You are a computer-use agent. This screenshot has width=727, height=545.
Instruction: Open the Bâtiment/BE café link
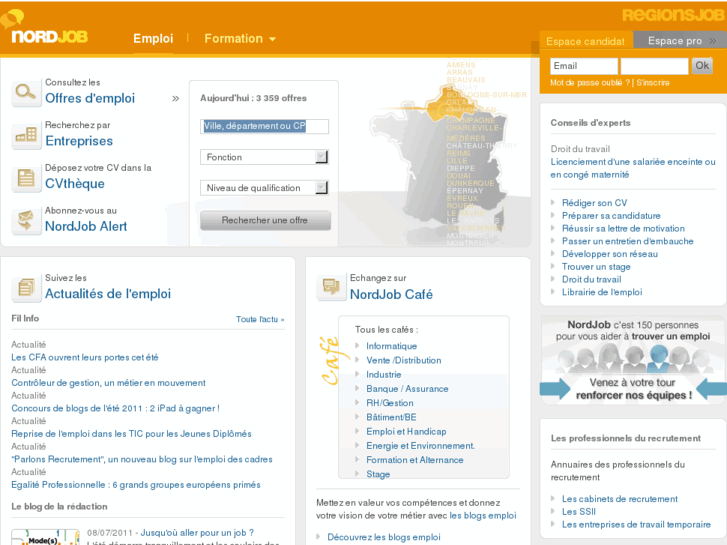click(391, 417)
